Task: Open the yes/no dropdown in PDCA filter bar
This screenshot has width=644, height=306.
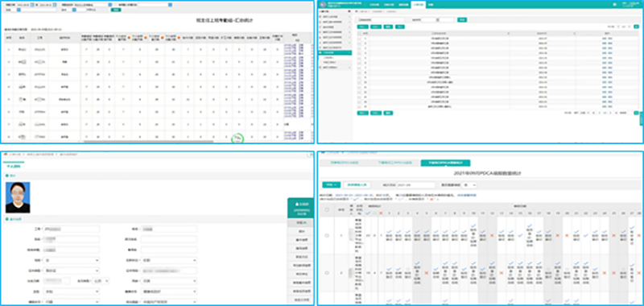Action: tap(469, 185)
